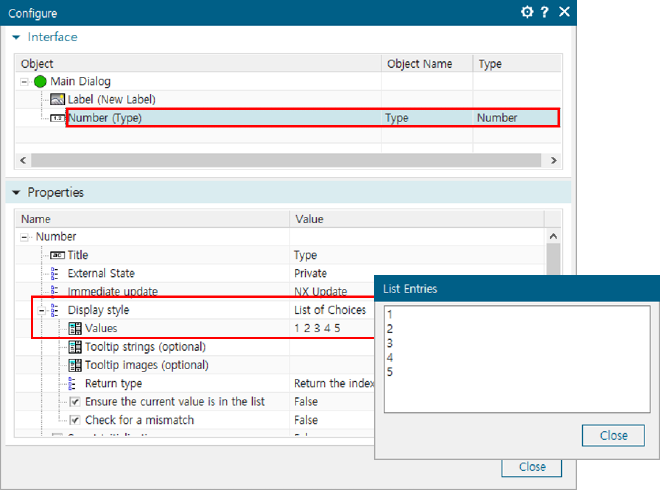The height and width of the screenshot is (490, 660).
Task: Collapse the Properties section
Action: point(17,192)
